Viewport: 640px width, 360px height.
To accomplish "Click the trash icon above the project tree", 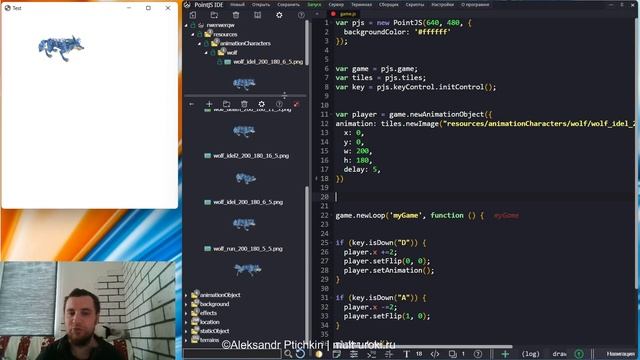I will (x=236, y=15).
